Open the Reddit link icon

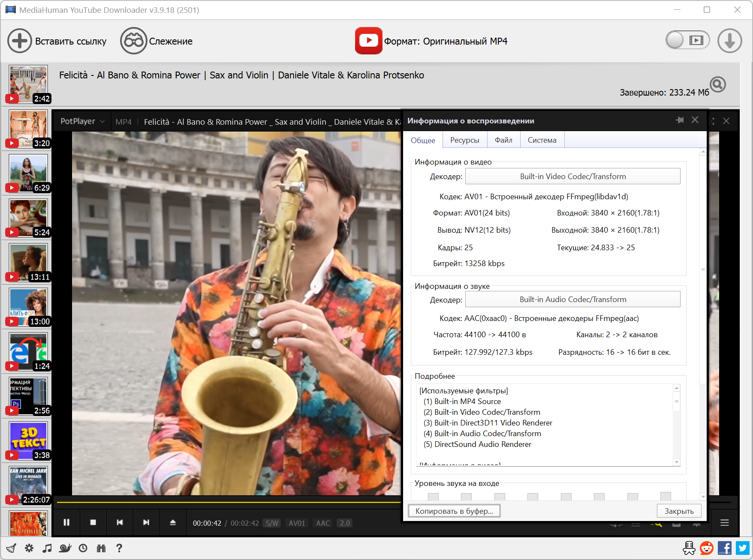(x=706, y=548)
